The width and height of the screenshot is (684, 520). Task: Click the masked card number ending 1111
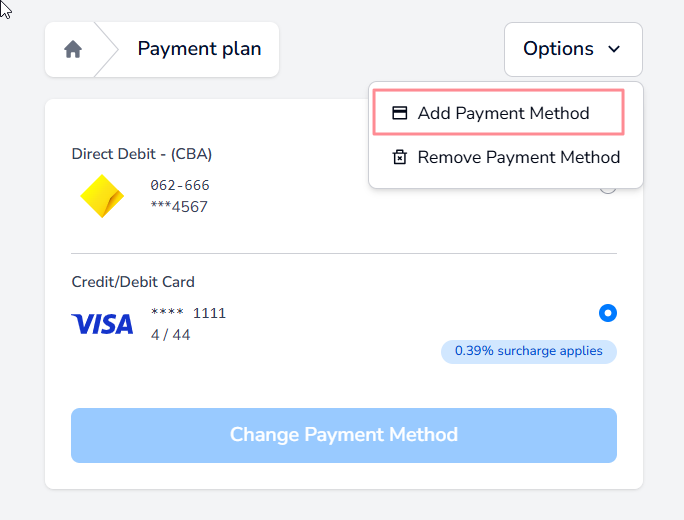click(x=188, y=313)
